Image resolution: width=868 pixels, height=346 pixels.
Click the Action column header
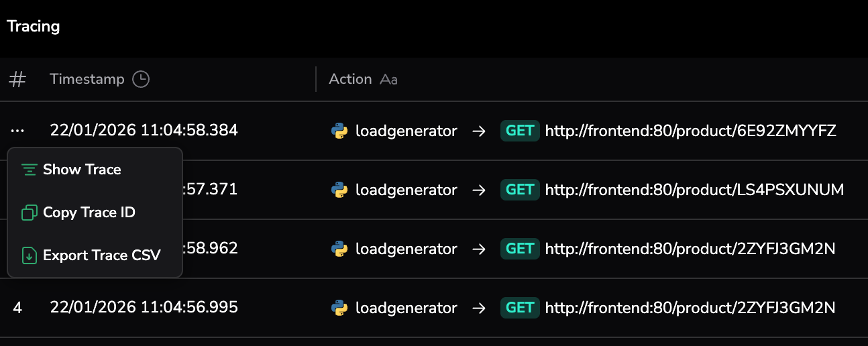(x=350, y=79)
